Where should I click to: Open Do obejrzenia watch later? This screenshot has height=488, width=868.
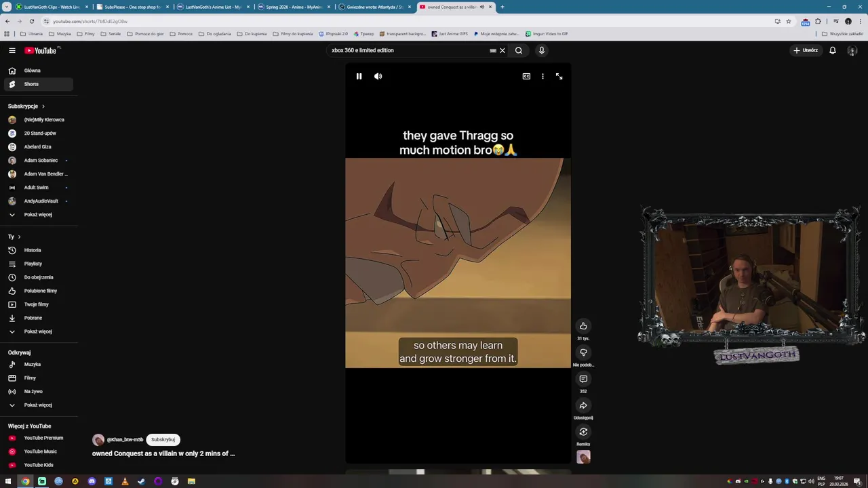(x=38, y=277)
